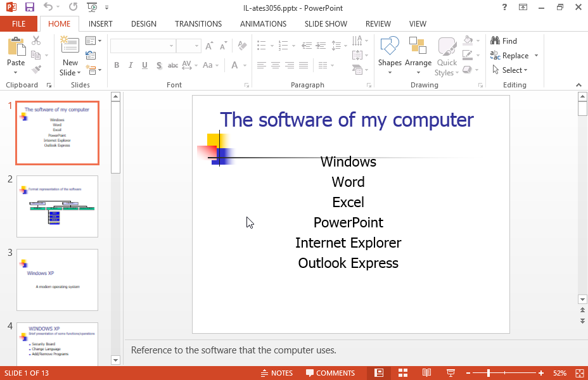The height and width of the screenshot is (380, 588).
Task: Decrease list indent level
Action: point(307,46)
